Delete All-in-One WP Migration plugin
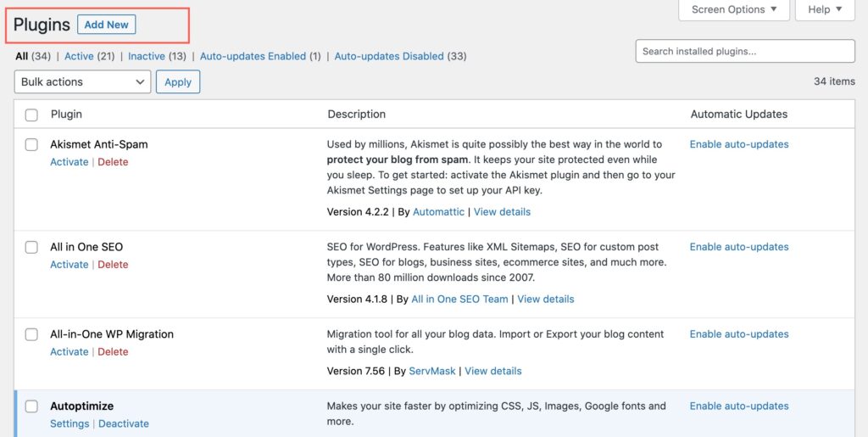Image resolution: width=868 pixels, height=437 pixels. point(113,351)
